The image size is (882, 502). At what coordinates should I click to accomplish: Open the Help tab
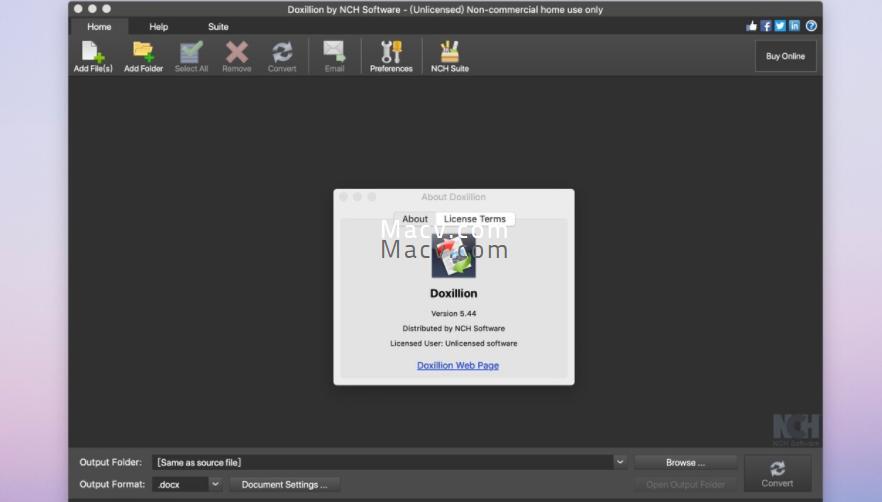pyautogui.click(x=159, y=26)
